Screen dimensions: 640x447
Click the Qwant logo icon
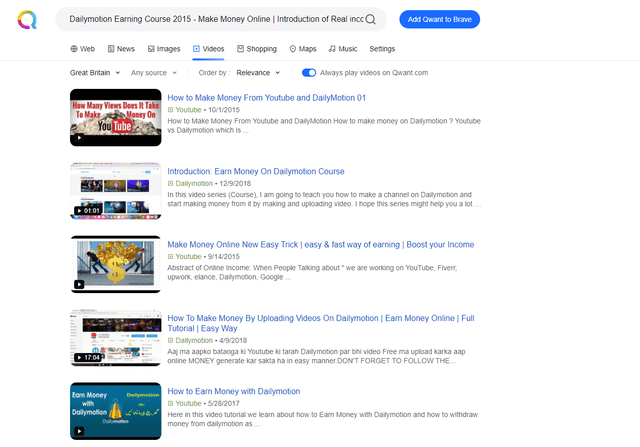(x=27, y=20)
